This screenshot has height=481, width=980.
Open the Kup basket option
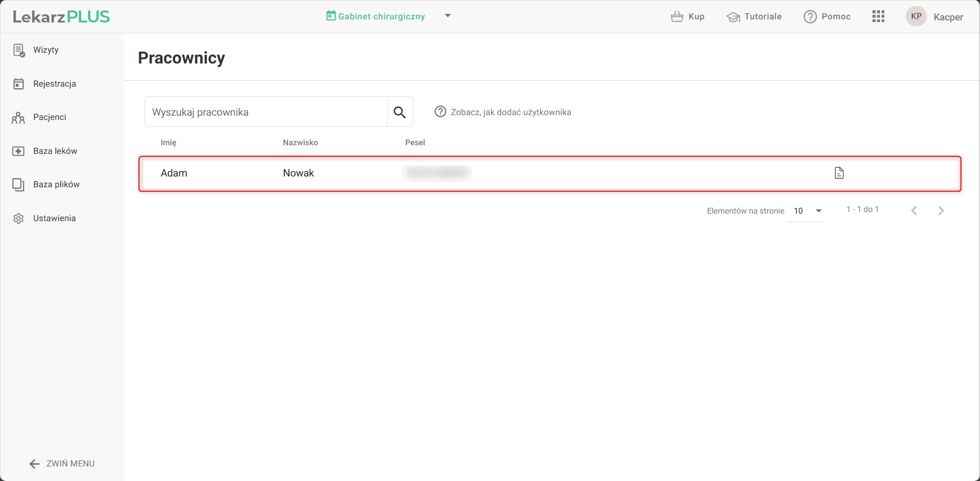coord(688,17)
